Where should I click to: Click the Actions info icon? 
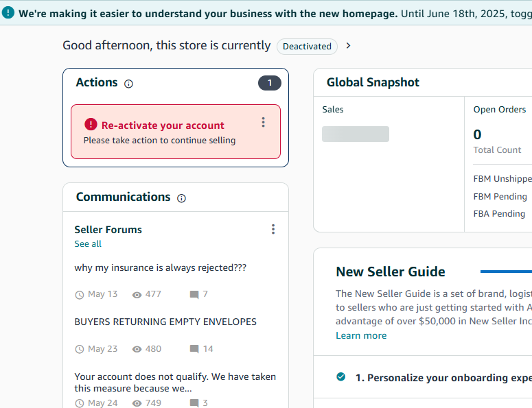(128, 84)
